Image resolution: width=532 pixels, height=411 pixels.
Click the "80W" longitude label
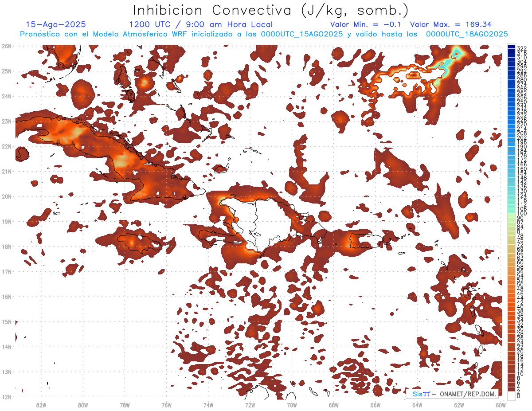coord(83,405)
